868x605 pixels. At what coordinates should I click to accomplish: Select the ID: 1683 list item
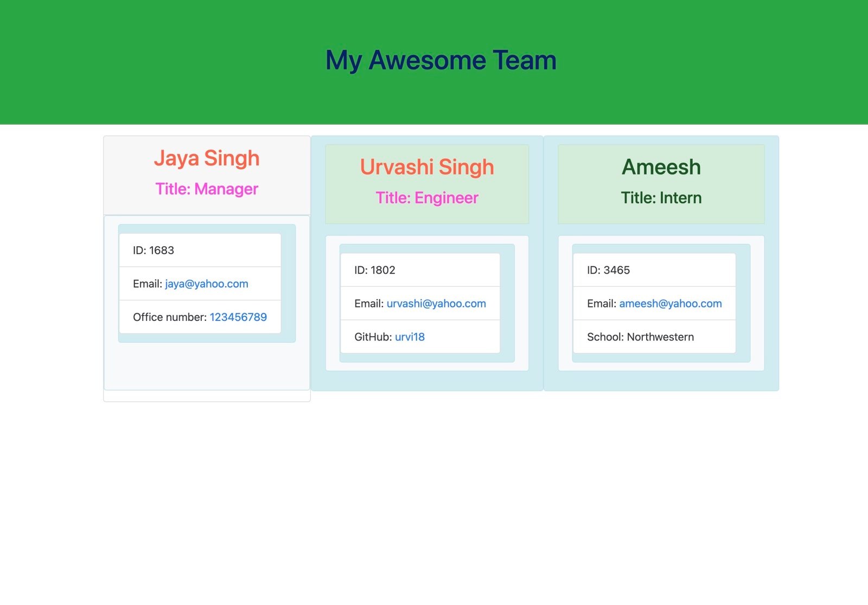pos(200,250)
